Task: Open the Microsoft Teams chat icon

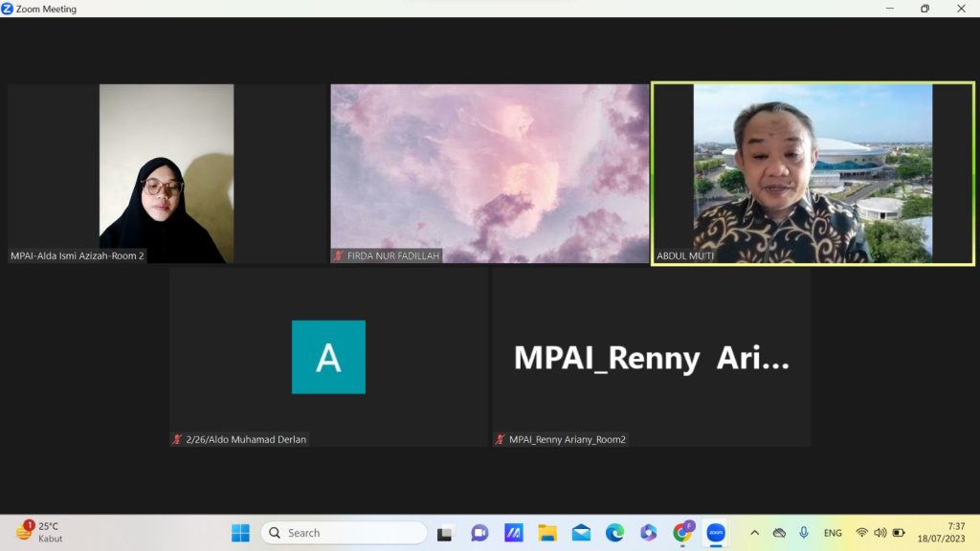Action: (x=479, y=533)
